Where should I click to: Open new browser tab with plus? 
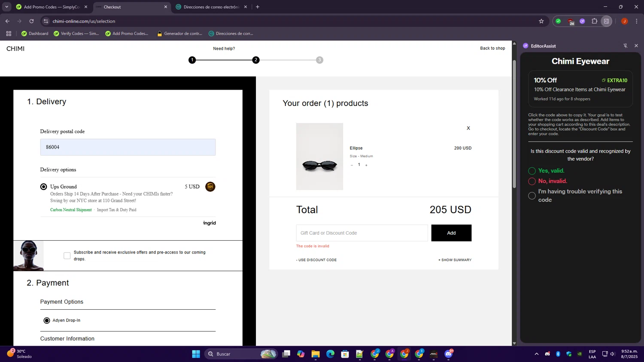[258, 7]
